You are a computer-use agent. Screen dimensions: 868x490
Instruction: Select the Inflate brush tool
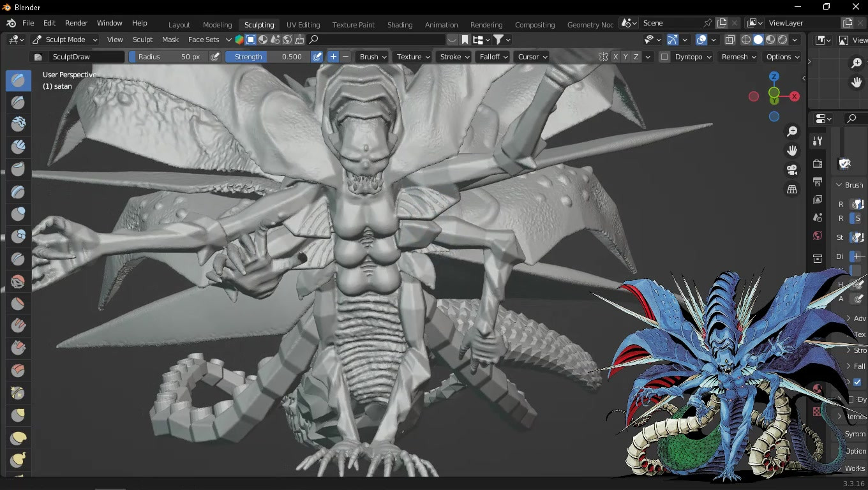tap(18, 214)
